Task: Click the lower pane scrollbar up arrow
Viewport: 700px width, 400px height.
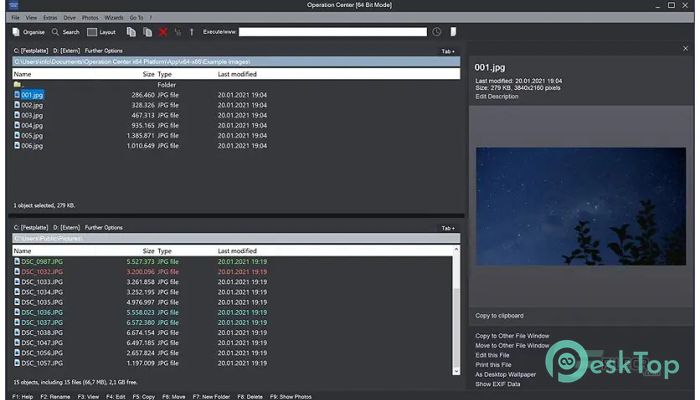Action: coord(456,250)
